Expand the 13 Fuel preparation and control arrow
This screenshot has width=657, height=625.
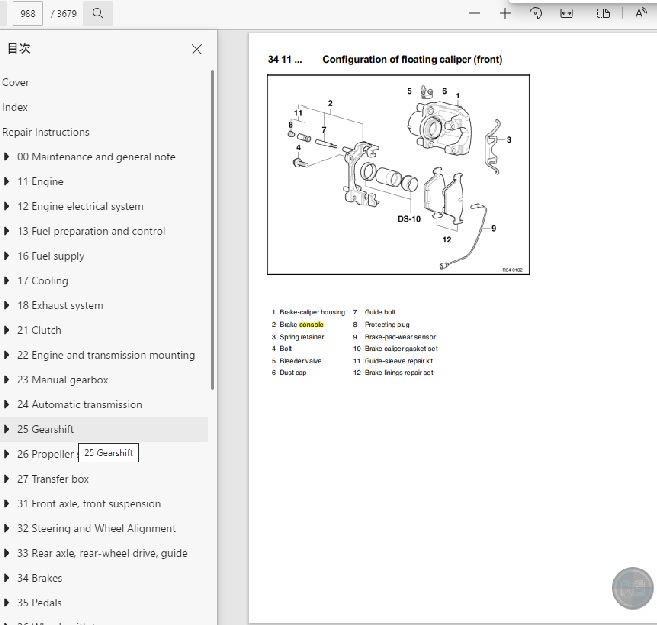(x=6, y=231)
